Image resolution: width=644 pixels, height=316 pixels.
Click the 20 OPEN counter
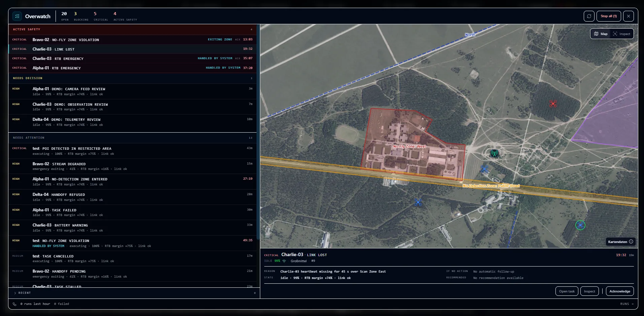coord(65,16)
